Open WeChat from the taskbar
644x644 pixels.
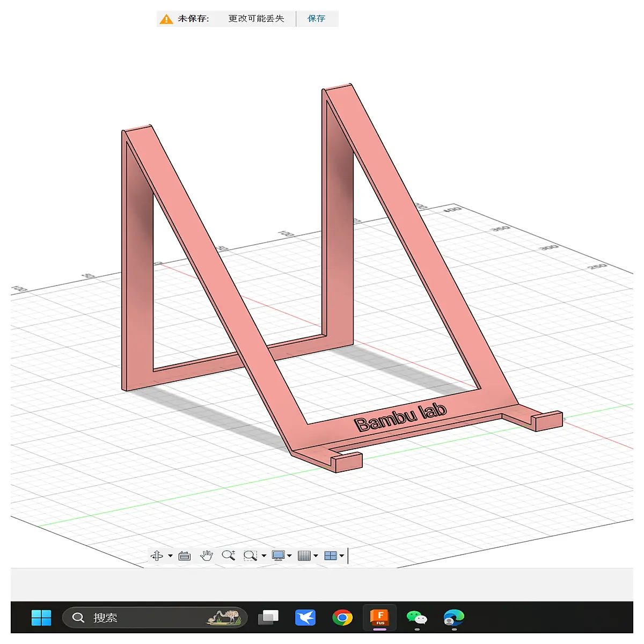click(x=417, y=618)
